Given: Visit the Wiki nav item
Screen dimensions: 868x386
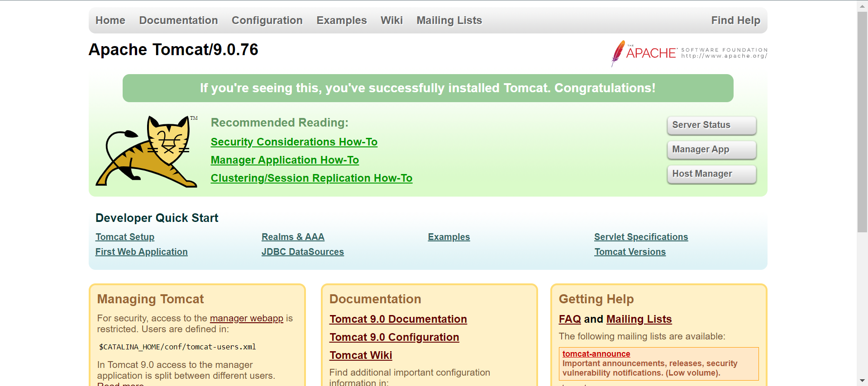Looking at the screenshot, I should tap(391, 20).
